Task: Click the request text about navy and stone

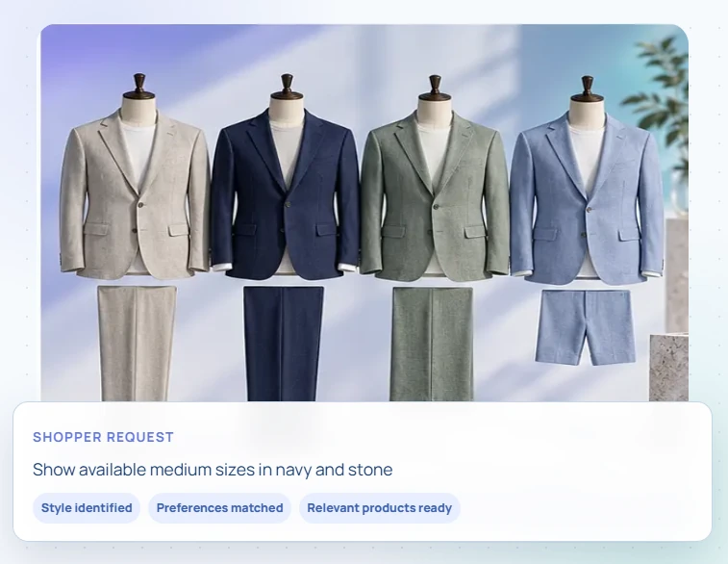Action: (213, 470)
